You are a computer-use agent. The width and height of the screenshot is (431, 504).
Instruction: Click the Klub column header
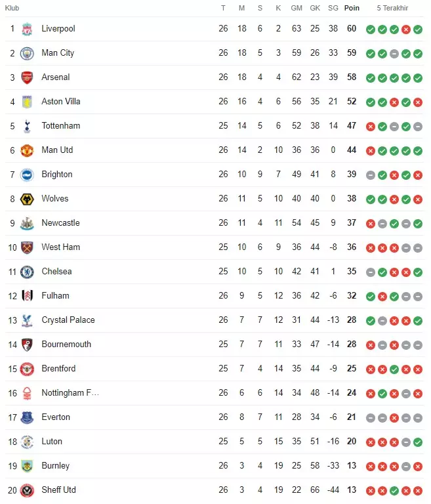12,8
